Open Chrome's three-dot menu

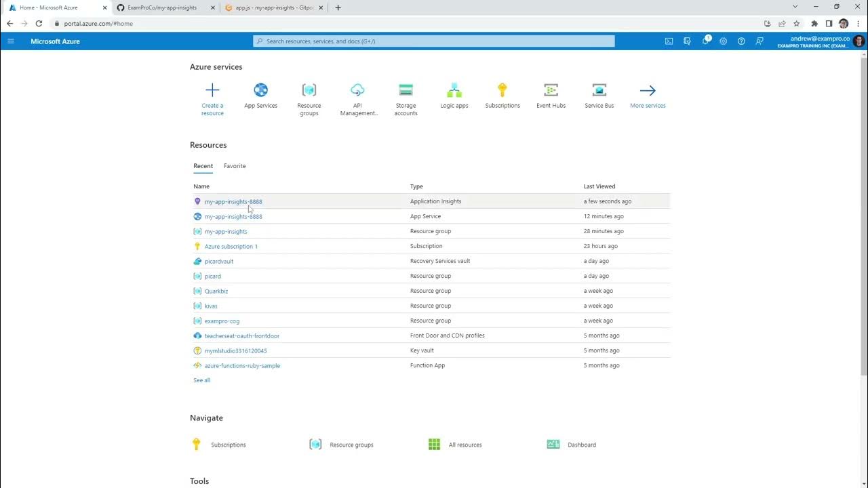[x=859, y=23]
